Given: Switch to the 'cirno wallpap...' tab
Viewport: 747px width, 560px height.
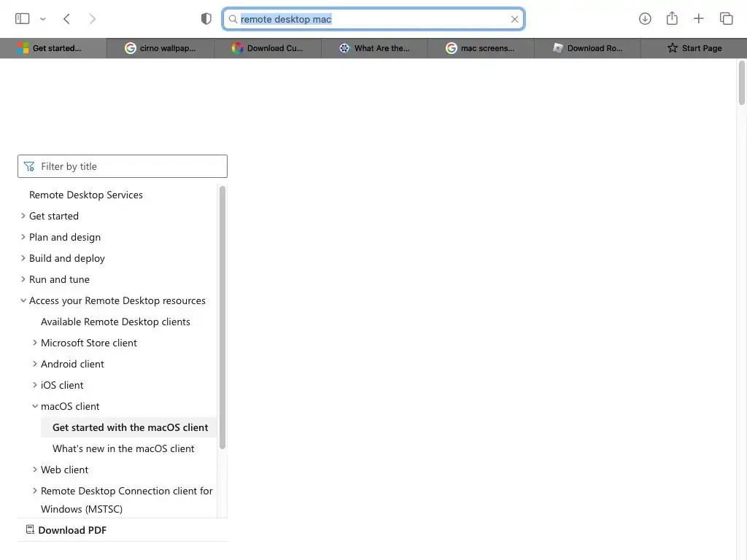Looking at the screenshot, I should tap(160, 48).
